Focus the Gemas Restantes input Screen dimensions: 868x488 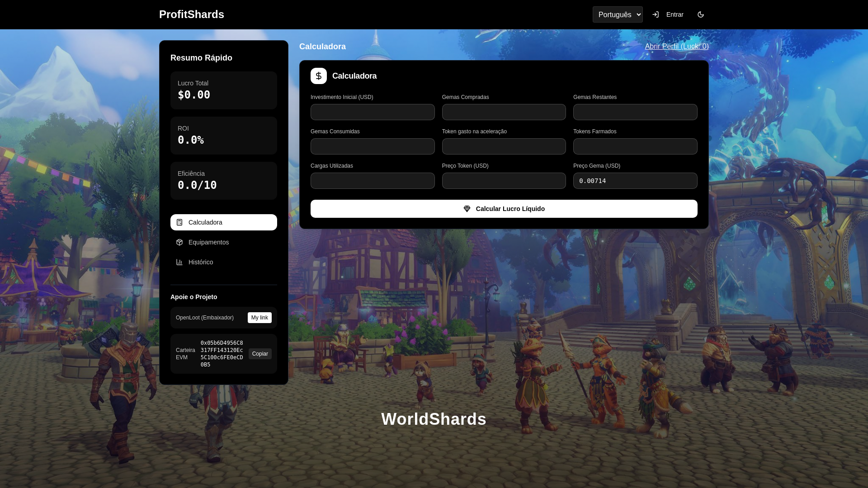pos(635,112)
